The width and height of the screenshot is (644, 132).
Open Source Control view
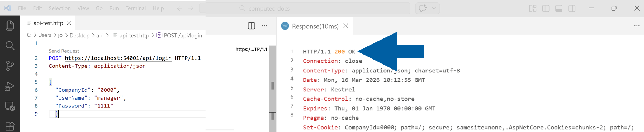click(x=10, y=66)
